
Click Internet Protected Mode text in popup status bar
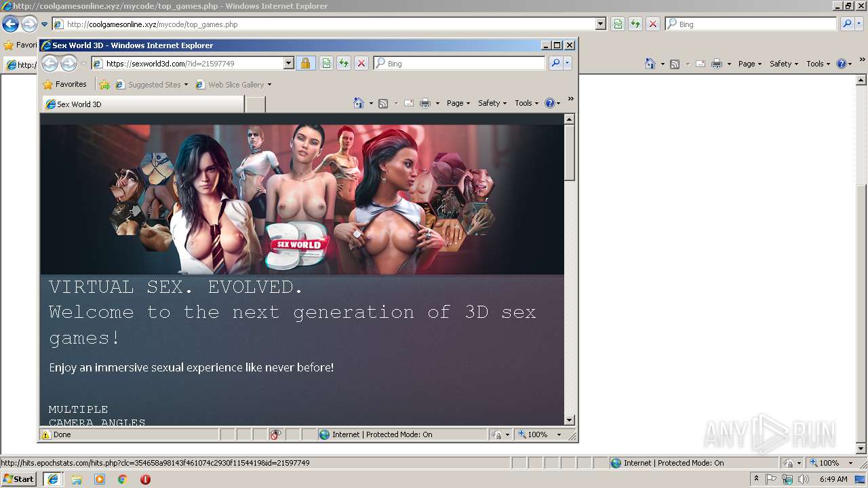(x=382, y=434)
